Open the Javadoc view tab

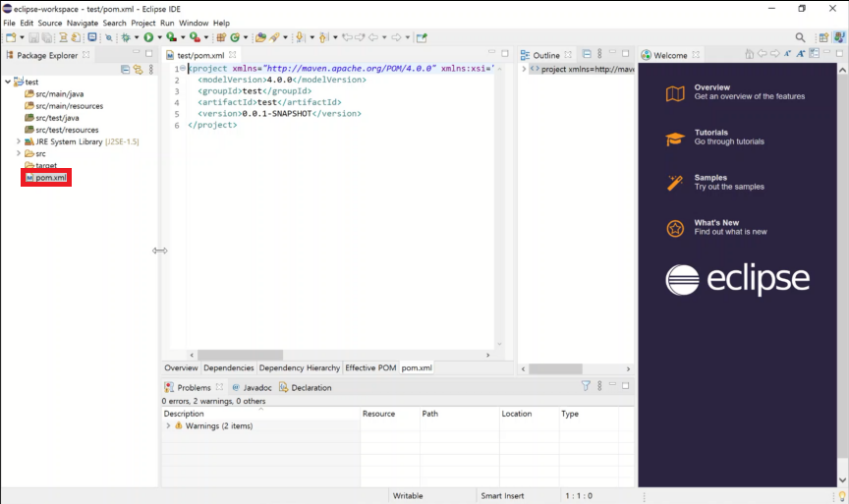(x=252, y=388)
